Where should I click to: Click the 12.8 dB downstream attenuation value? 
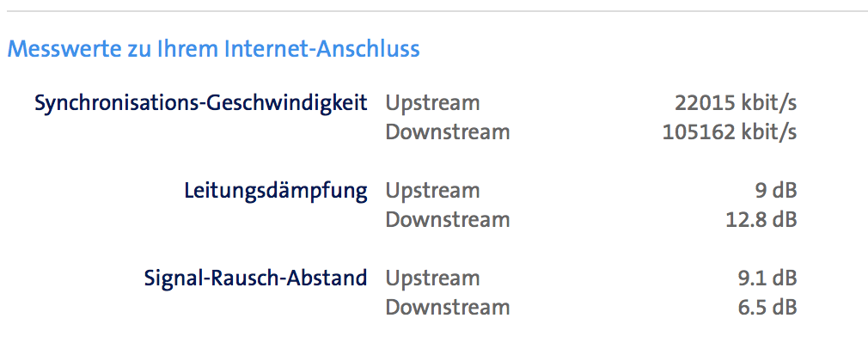761,220
